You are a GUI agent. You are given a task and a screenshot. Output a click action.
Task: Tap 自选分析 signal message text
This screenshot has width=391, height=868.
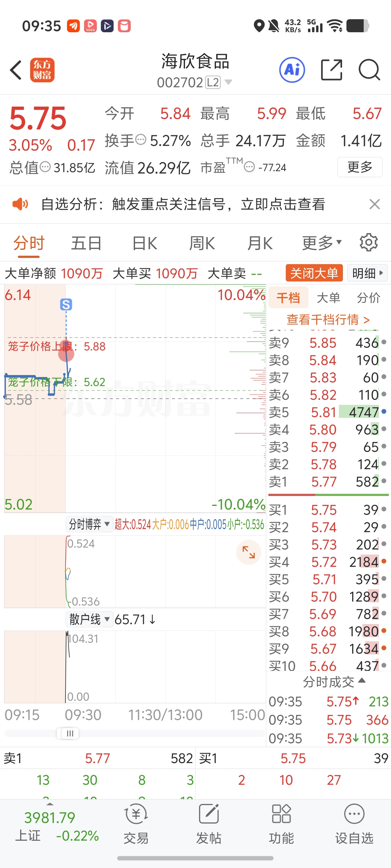pos(183,204)
